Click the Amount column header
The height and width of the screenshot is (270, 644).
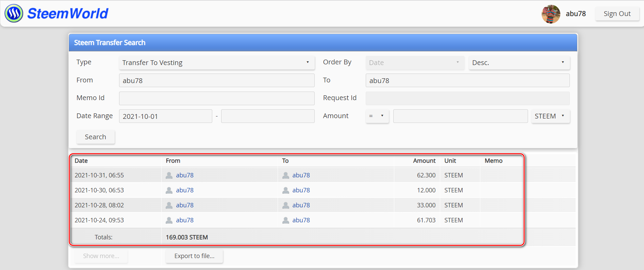(424, 161)
